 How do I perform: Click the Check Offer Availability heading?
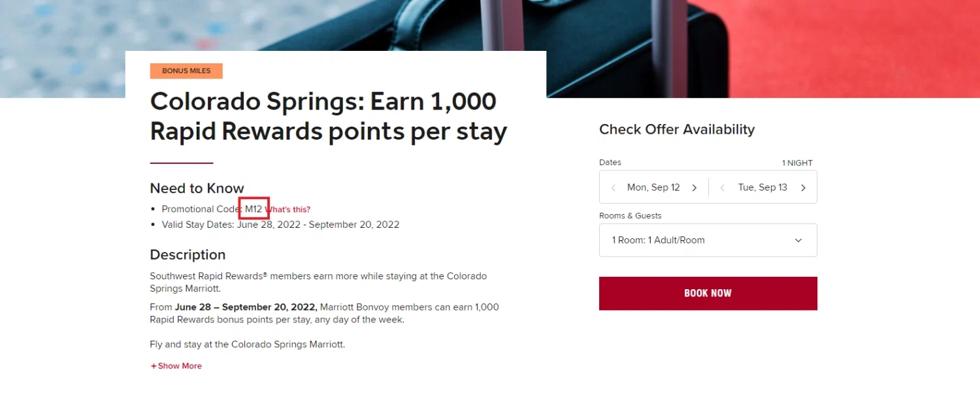676,129
